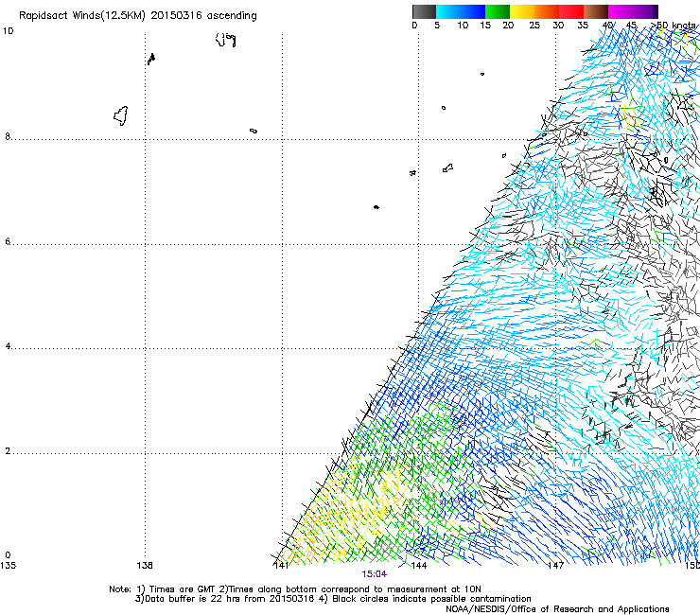Click the longitude 138 axis label
Image resolution: width=700 pixels, height=615 pixels.
coord(145,566)
